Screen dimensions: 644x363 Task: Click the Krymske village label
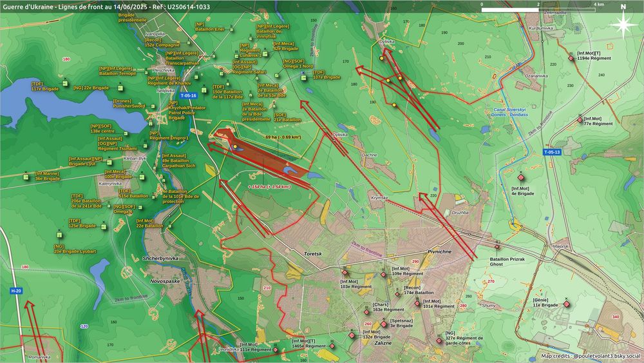[379, 198]
